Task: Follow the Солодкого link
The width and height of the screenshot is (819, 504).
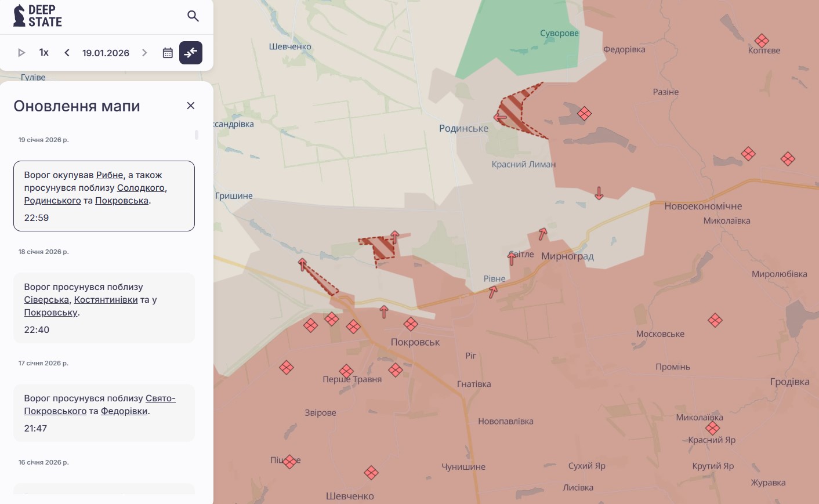Action: pyautogui.click(x=140, y=188)
